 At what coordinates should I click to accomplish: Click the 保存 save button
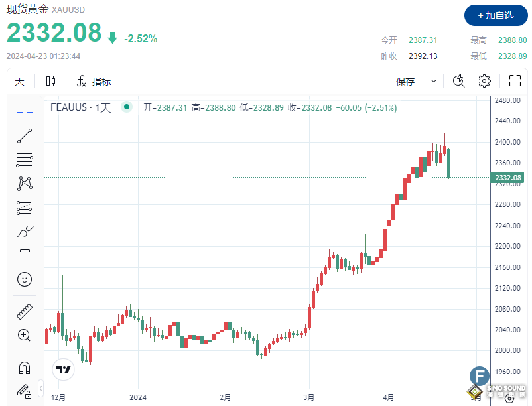click(405, 82)
